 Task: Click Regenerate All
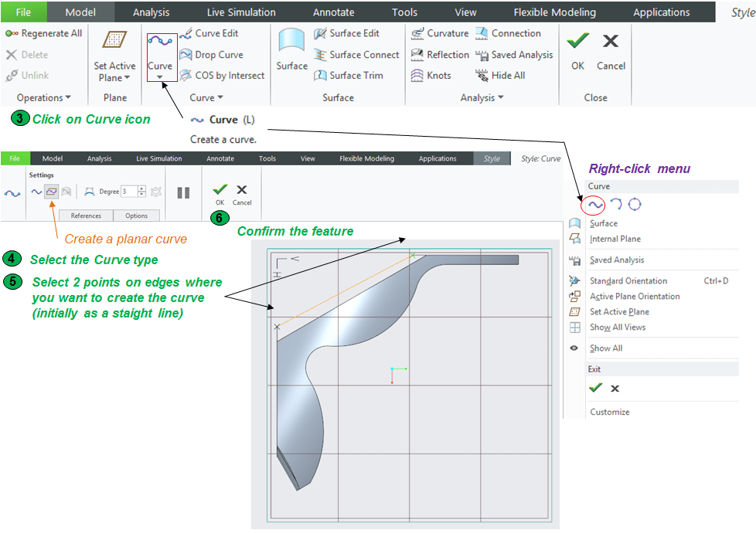click(44, 34)
